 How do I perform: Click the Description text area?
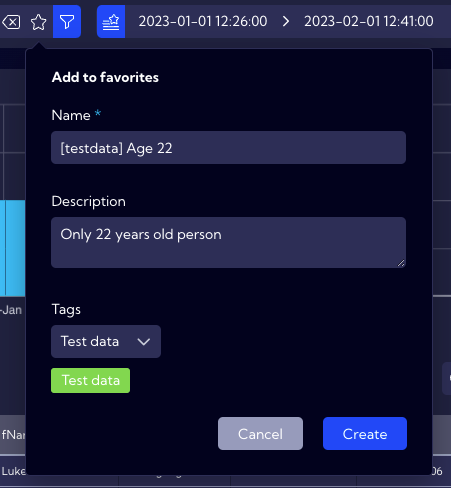click(x=228, y=242)
